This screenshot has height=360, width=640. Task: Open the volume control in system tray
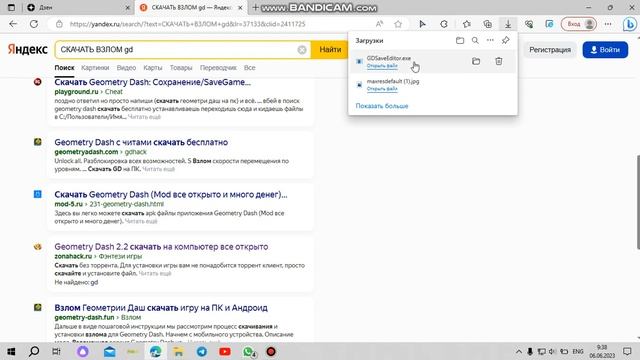point(552,351)
